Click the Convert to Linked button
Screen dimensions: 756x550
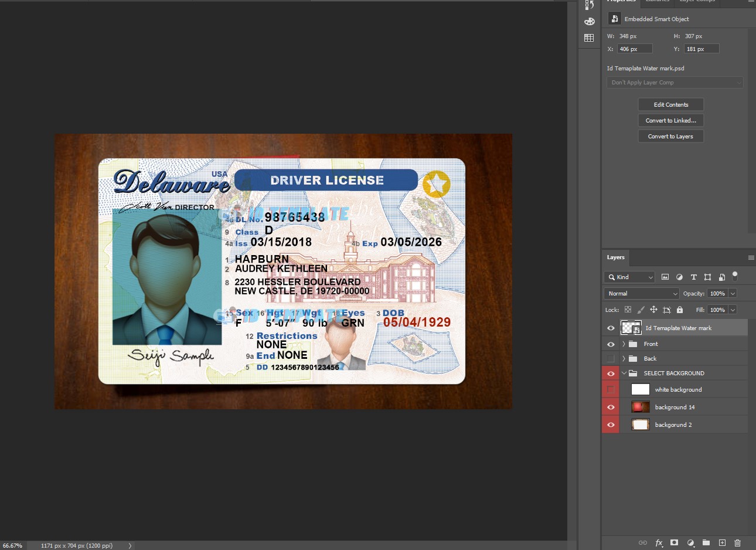(671, 120)
